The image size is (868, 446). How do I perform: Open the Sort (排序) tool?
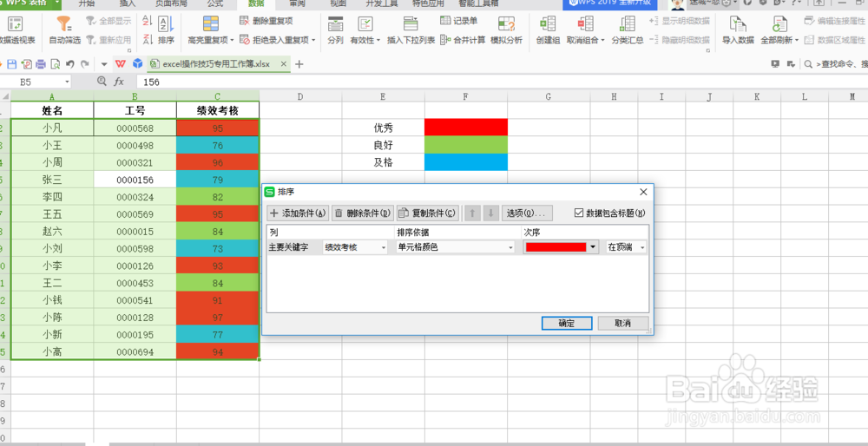(x=166, y=30)
